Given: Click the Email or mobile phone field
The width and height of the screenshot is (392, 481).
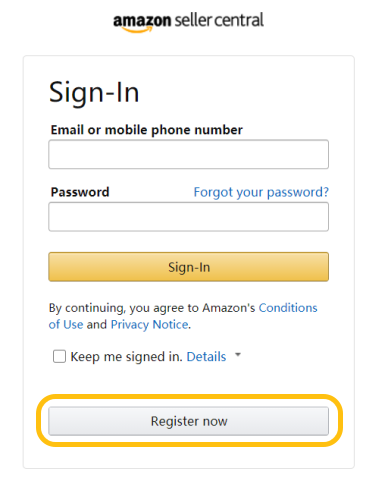Looking at the screenshot, I should point(189,154).
